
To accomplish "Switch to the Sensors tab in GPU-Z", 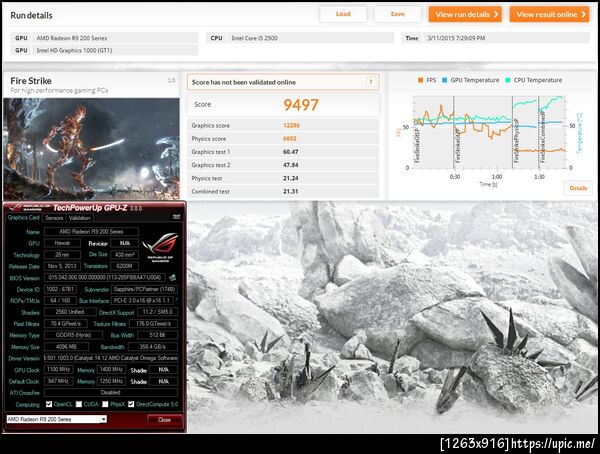I will pos(54,218).
